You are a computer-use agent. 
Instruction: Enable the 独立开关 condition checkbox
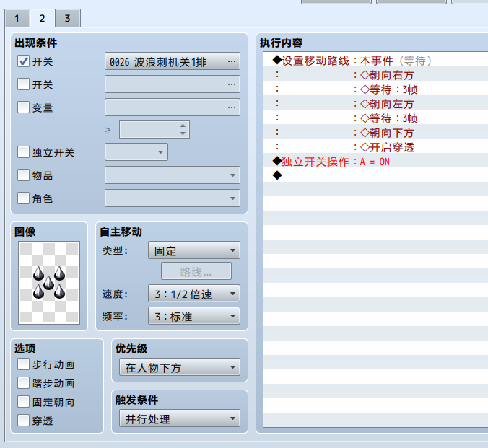[x=23, y=152]
